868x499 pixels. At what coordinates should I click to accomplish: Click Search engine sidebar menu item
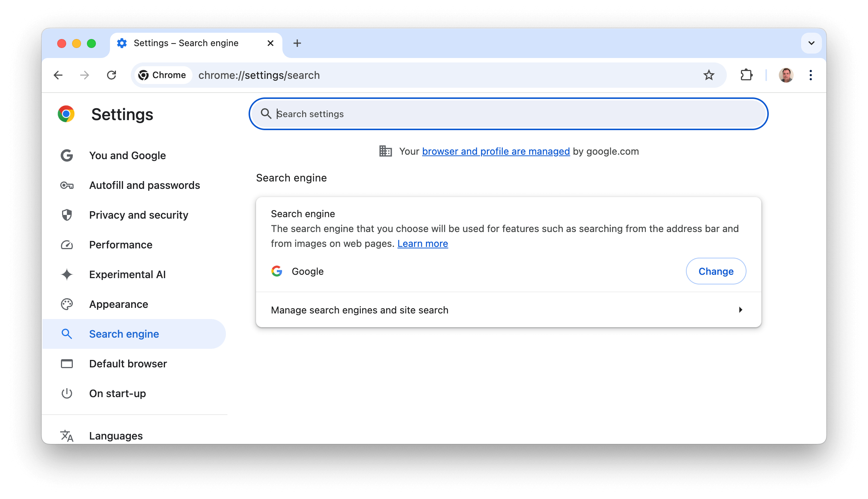point(124,334)
